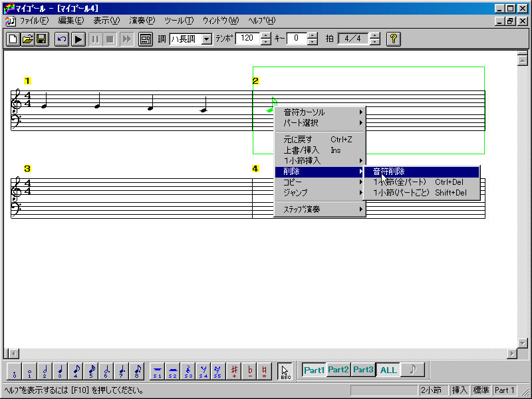Click the キー field showing 0
532x399 pixels.
tap(297, 39)
